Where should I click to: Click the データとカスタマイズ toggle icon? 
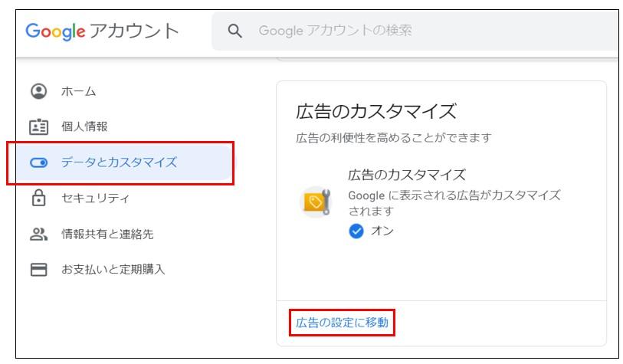38,163
